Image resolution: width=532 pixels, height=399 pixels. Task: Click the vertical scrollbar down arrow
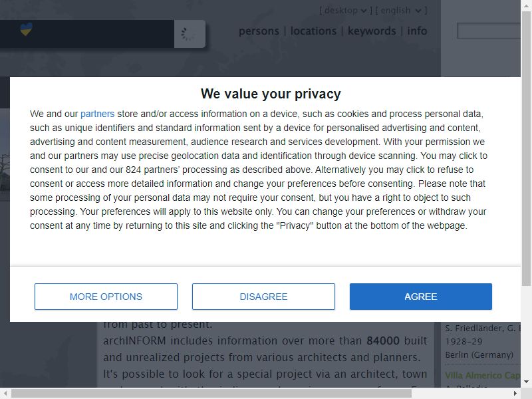coord(526,382)
